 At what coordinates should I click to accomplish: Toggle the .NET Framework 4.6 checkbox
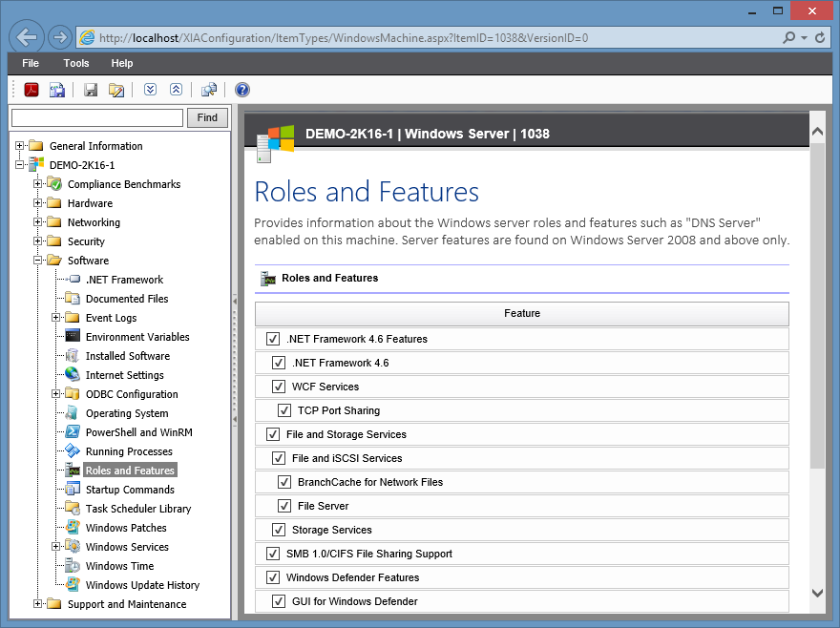[279, 363]
